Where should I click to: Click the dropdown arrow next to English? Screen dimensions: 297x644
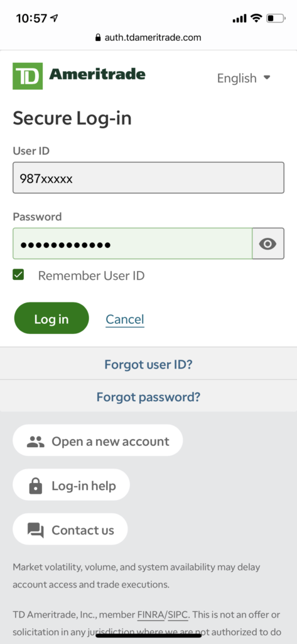(x=267, y=77)
